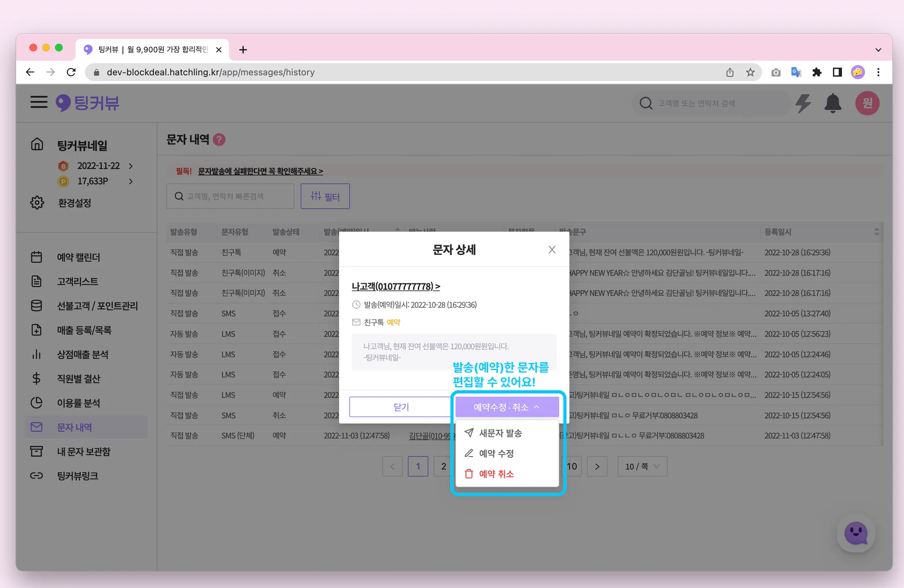Select 예약 수정 menu option

[x=496, y=453]
